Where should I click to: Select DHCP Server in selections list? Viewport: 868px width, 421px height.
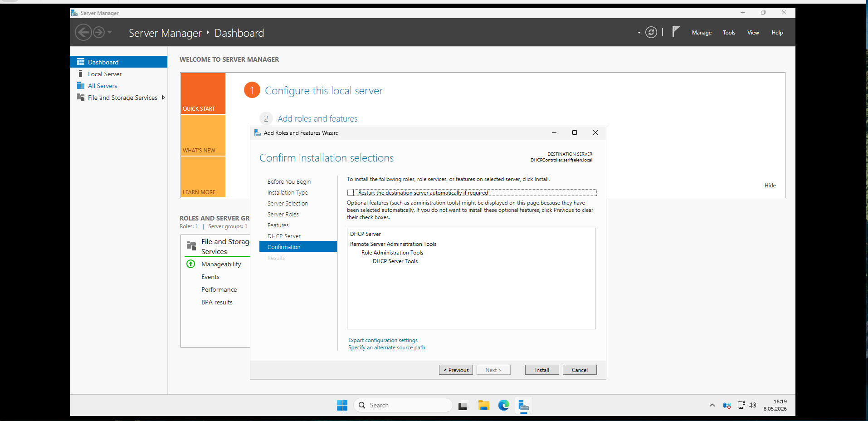click(x=366, y=234)
